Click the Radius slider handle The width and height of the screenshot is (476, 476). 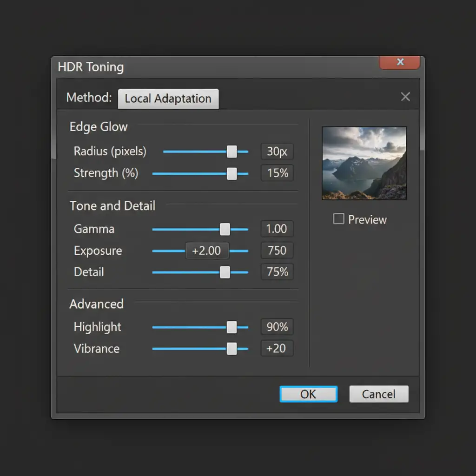click(x=231, y=152)
